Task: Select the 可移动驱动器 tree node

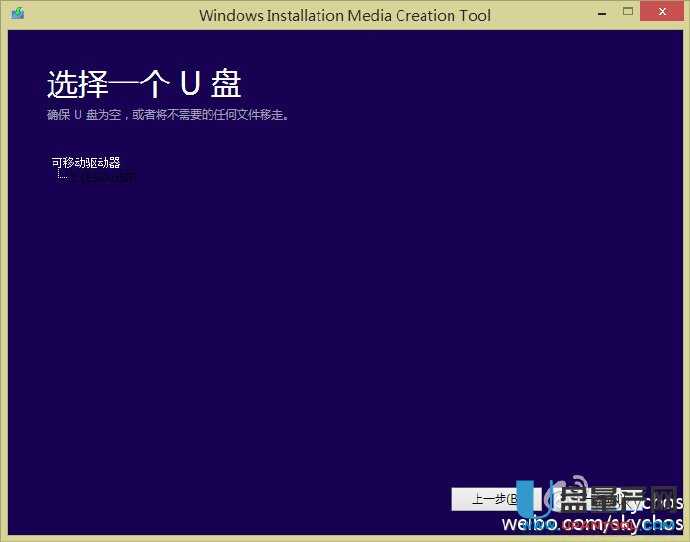Action: [x=86, y=163]
